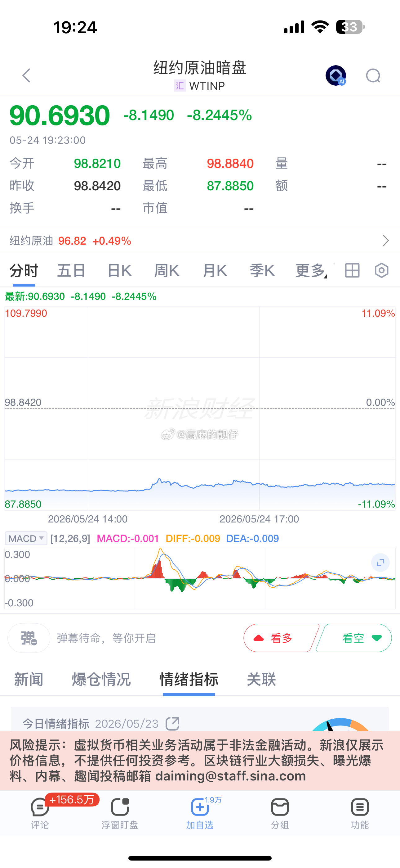This screenshot has width=400, height=868.
Task: Open 功能 functions icon
Action: point(360,813)
